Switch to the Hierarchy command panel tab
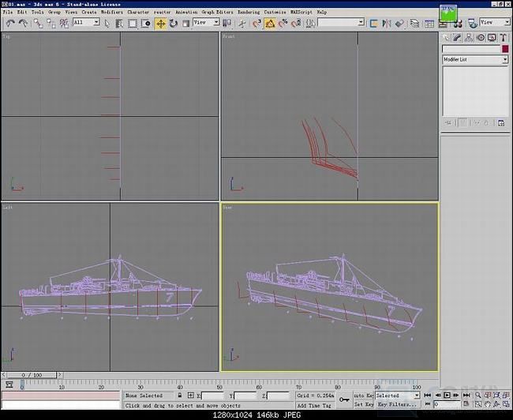Screen dimensions: 513x420 click(469, 38)
